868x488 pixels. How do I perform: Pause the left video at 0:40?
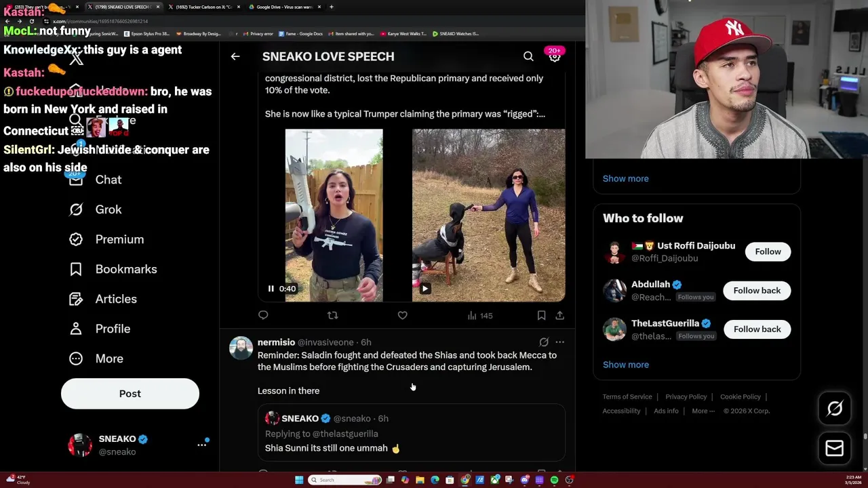point(271,289)
